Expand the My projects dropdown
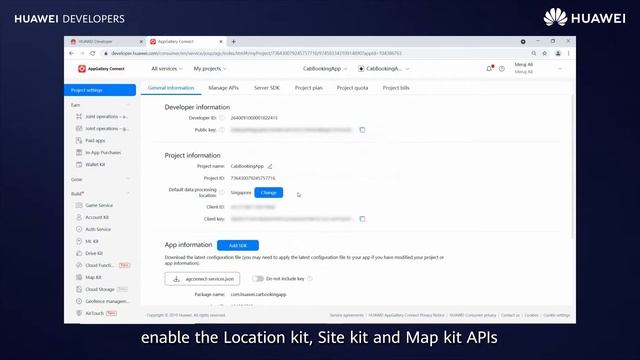The image size is (640, 360). tap(210, 69)
